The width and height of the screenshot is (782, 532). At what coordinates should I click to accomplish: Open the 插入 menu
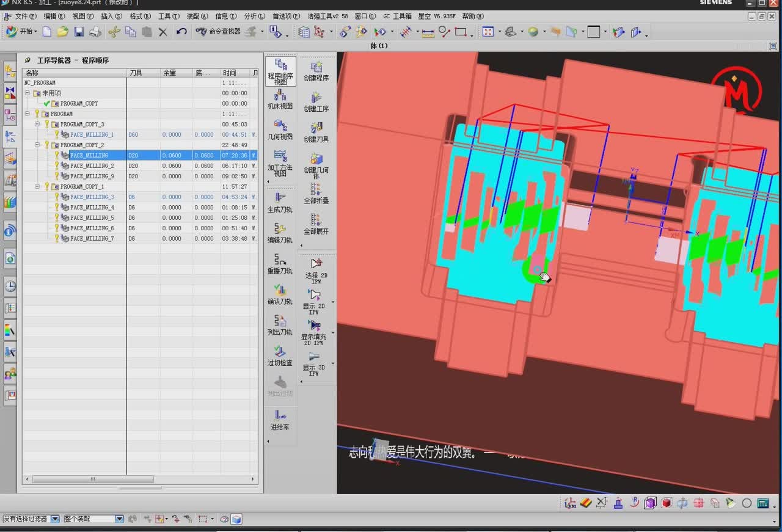coord(111,16)
